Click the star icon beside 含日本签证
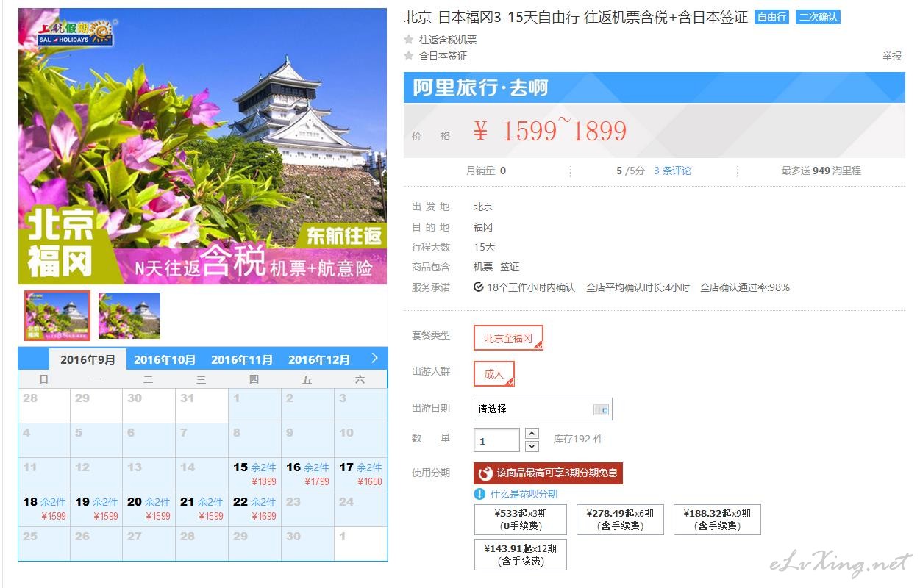Screen dimensions: 920x588 pos(409,56)
